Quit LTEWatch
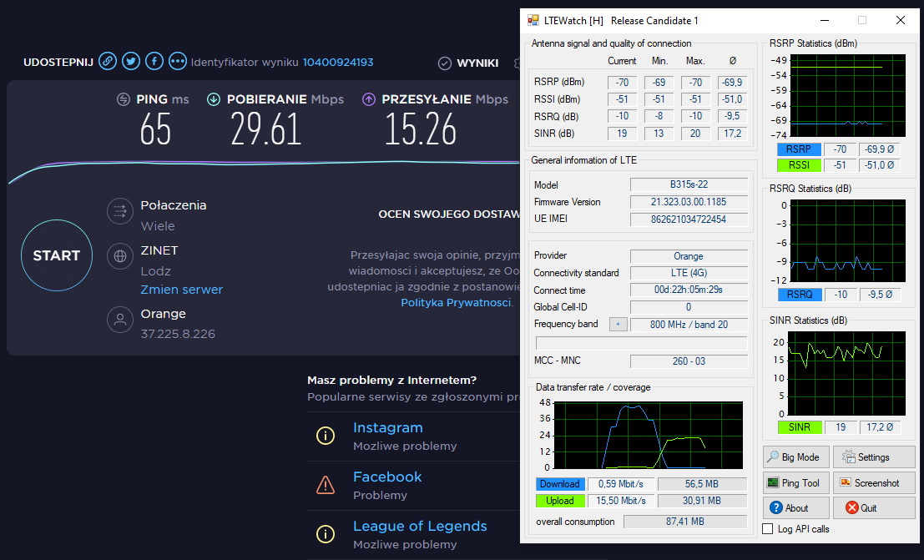The height and width of the screenshot is (560, 924). pyautogui.click(x=874, y=508)
